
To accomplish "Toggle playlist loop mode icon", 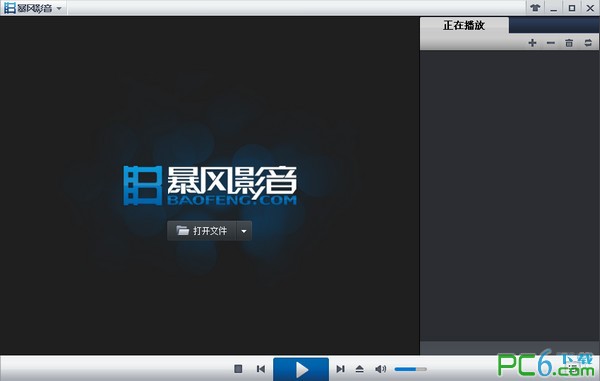I will click(x=588, y=42).
